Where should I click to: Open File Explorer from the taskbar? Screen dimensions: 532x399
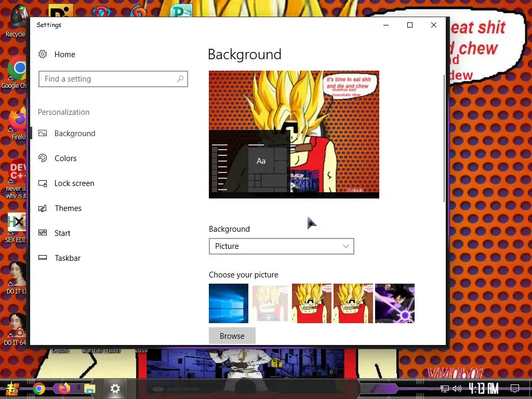point(89,389)
